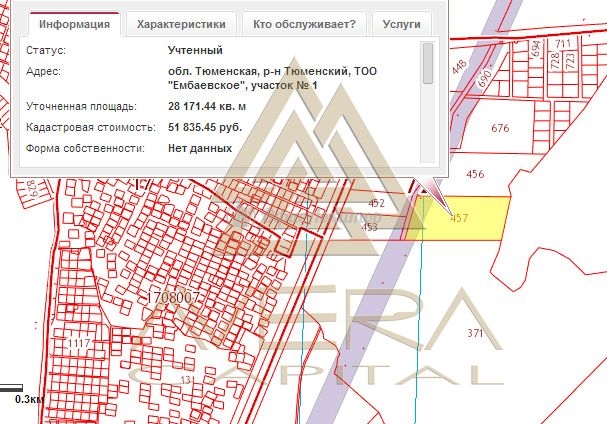Screen dimensions: 607x424
Task: Click parcel label 829
Action: pyautogui.click(x=31, y=188)
